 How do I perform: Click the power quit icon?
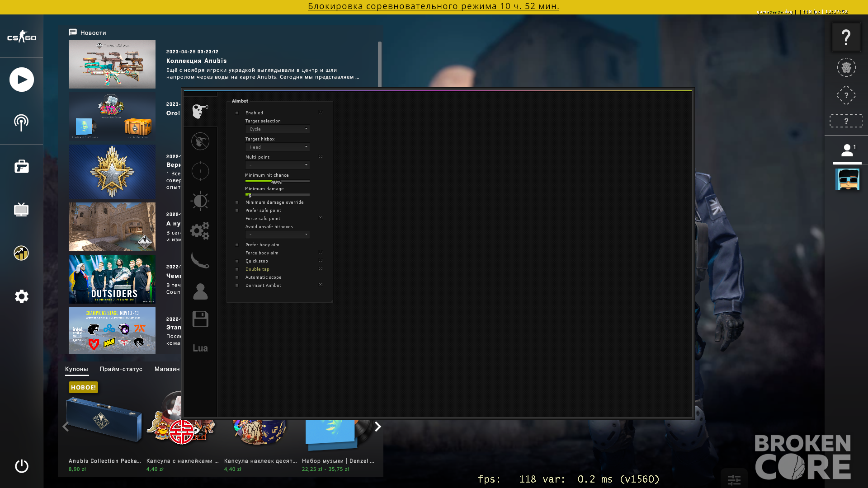click(x=21, y=466)
